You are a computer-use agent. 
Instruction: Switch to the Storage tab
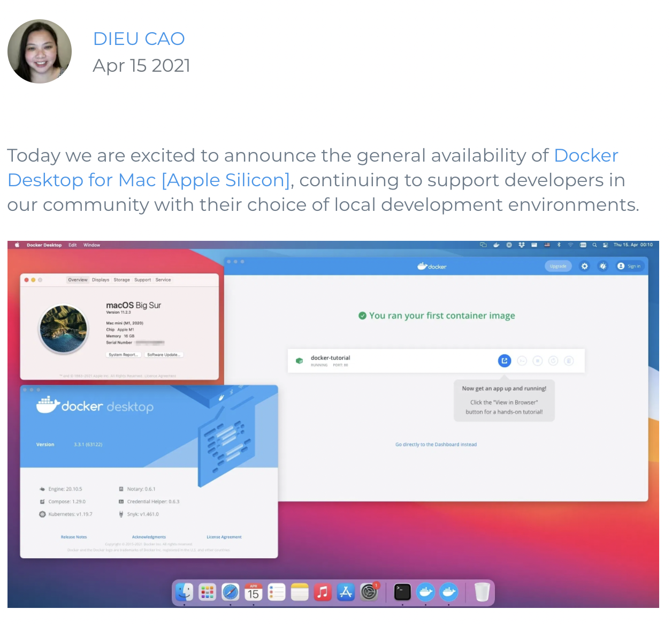coord(121,280)
